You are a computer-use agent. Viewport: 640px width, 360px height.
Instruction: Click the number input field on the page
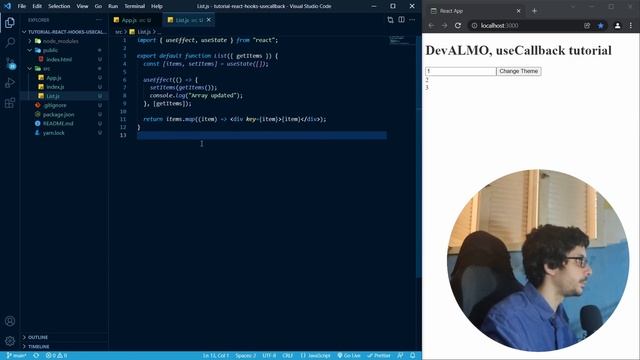[461, 71]
